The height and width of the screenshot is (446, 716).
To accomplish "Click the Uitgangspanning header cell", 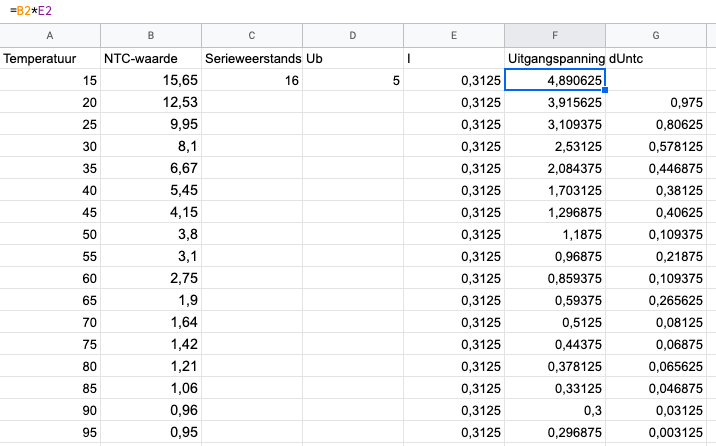I will click(x=555, y=58).
